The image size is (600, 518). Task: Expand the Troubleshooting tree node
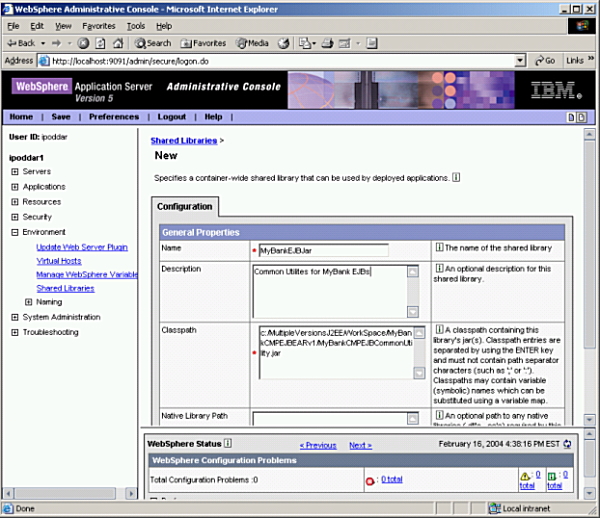click(x=15, y=332)
